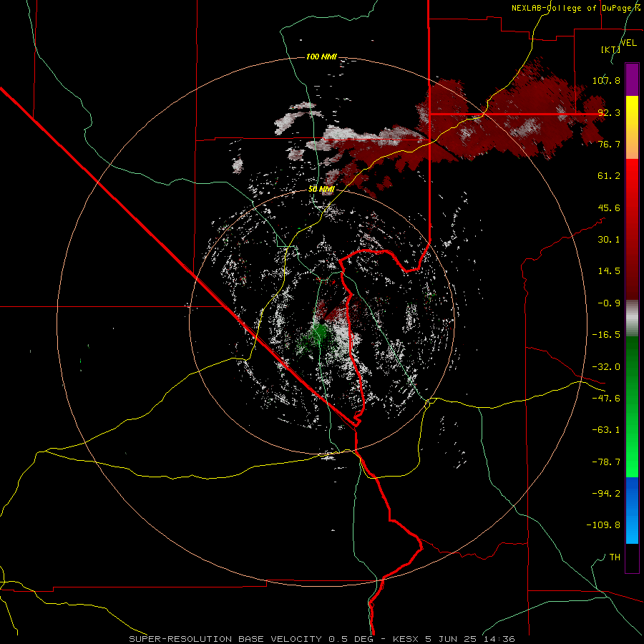Click the VEL legend title

click(x=628, y=42)
